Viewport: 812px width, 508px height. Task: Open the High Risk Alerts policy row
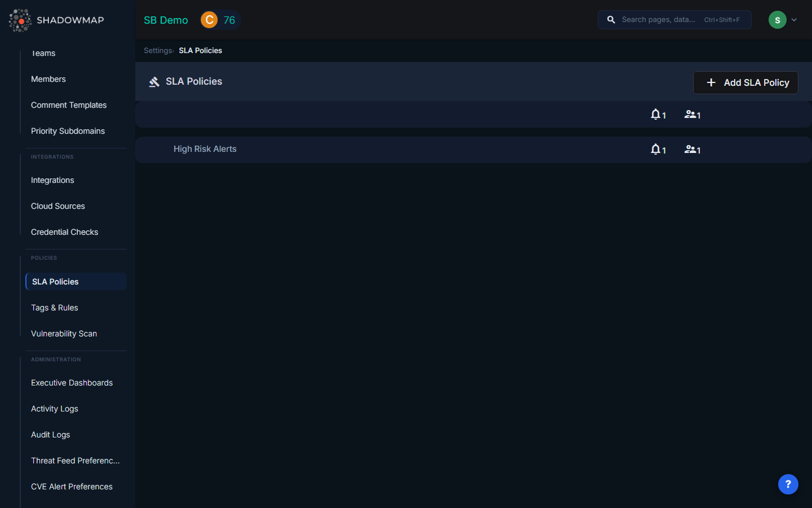click(x=205, y=149)
